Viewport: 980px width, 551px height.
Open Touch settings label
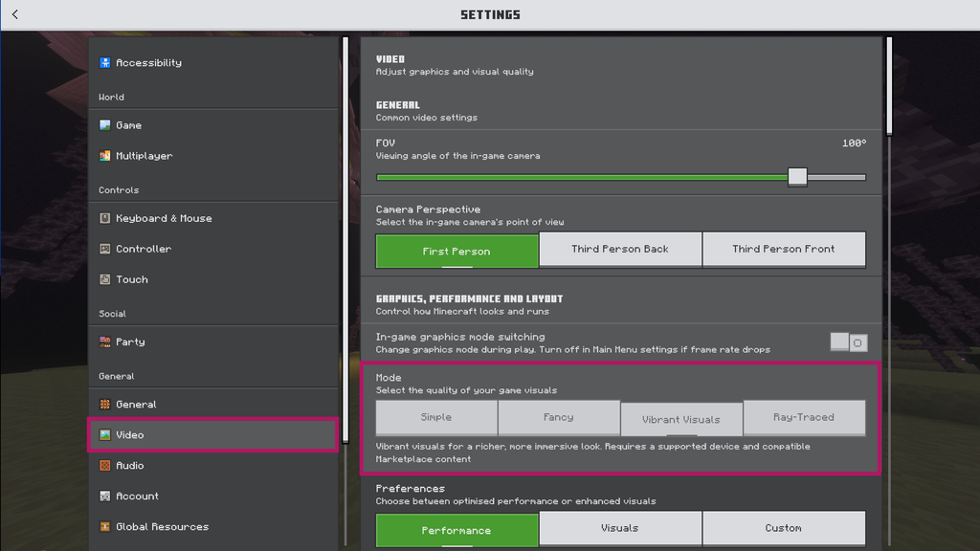[132, 279]
